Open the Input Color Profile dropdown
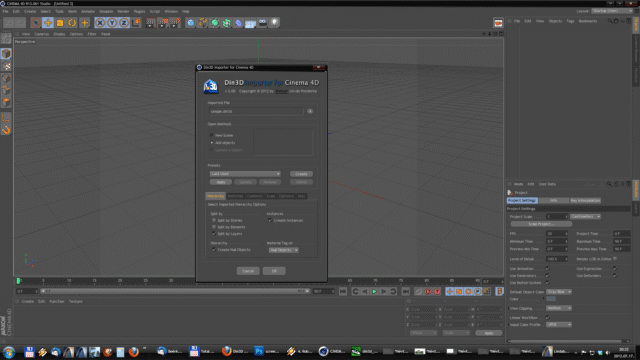The height and width of the screenshot is (360, 640). (x=558, y=324)
